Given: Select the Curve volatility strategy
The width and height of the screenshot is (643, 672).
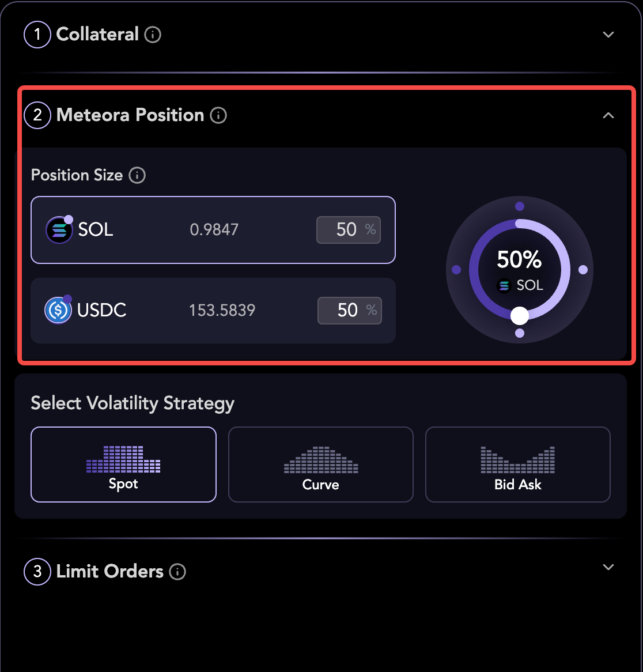Looking at the screenshot, I should point(321,465).
